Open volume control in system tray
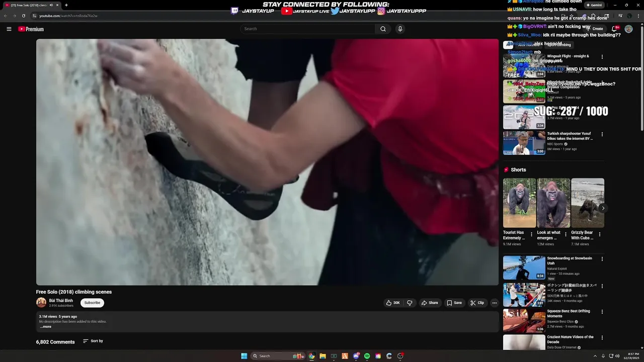Screen dimensions: 644x362 (x=617, y=356)
